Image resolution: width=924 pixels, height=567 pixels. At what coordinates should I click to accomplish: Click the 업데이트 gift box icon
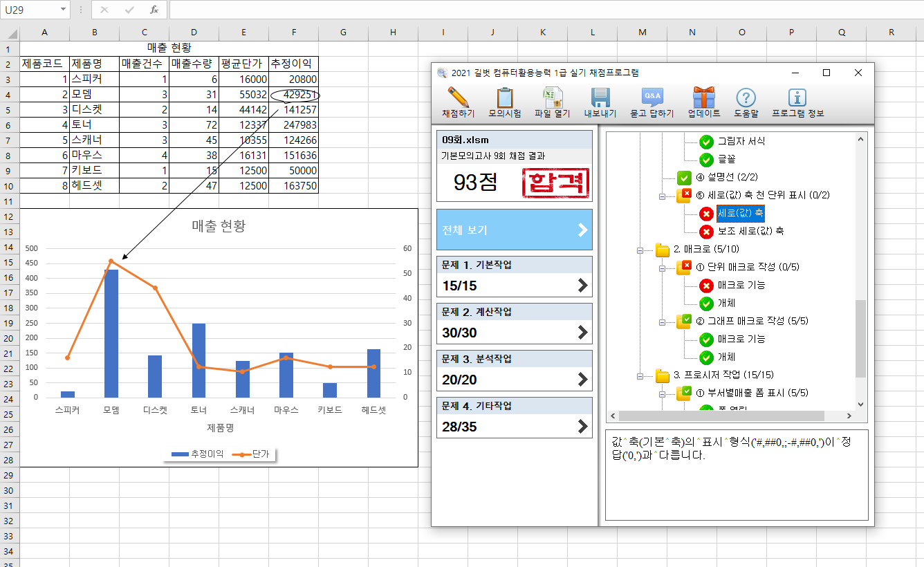tap(703, 98)
